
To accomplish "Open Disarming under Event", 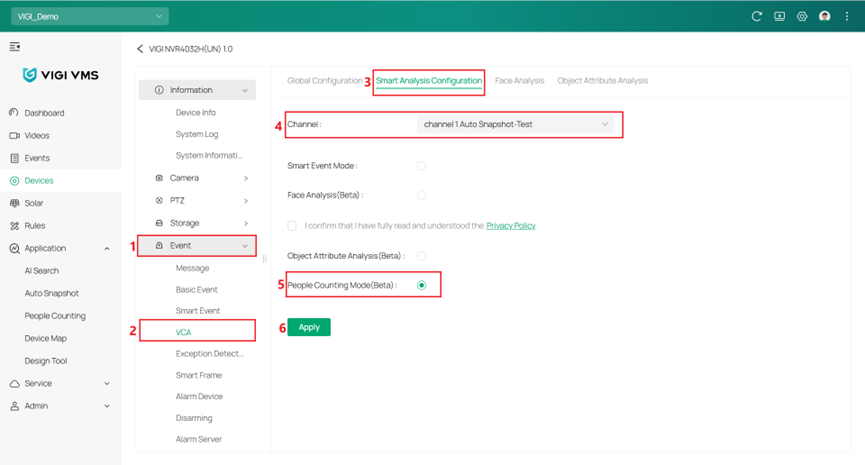I will [x=194, y=418].
